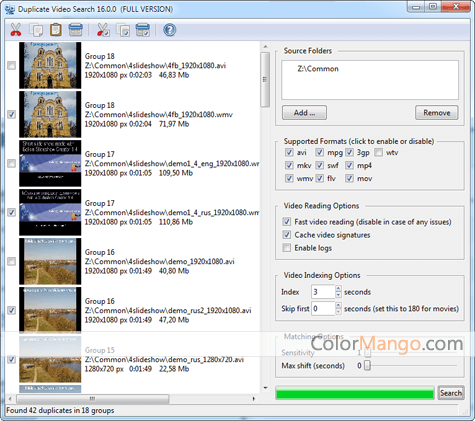
Task: Uncheck the box for 4fb_1920x1080.wmv
Action: [x=12, y=114]
